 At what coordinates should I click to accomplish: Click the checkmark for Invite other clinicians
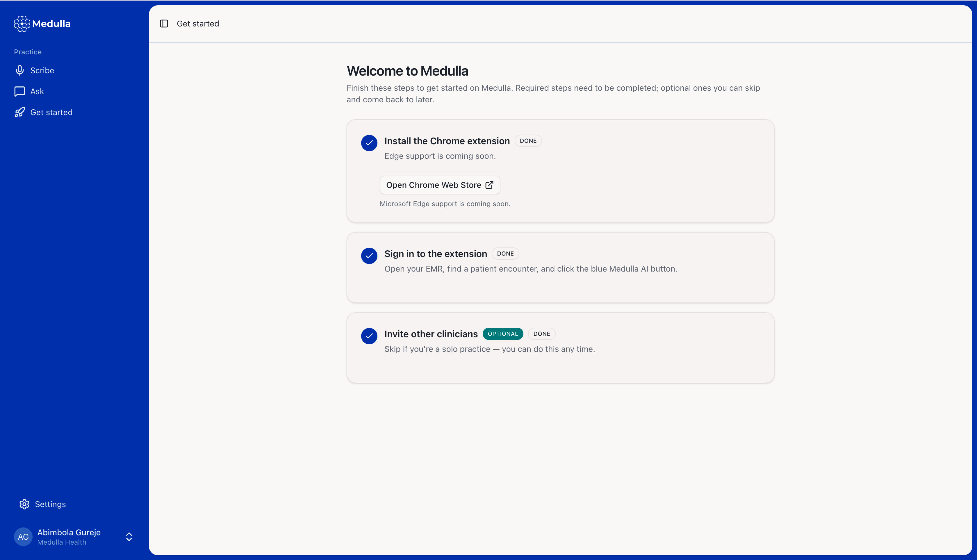pos(369,336)
